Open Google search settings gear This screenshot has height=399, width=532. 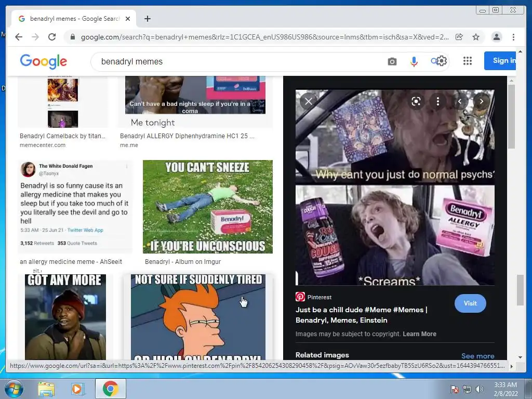(442, 61)
